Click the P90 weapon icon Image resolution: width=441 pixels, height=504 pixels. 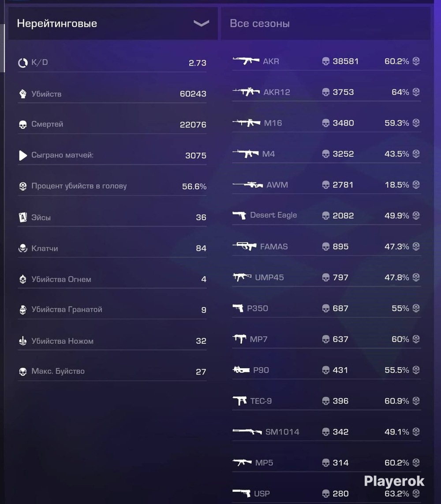click(x=241, y=370)
